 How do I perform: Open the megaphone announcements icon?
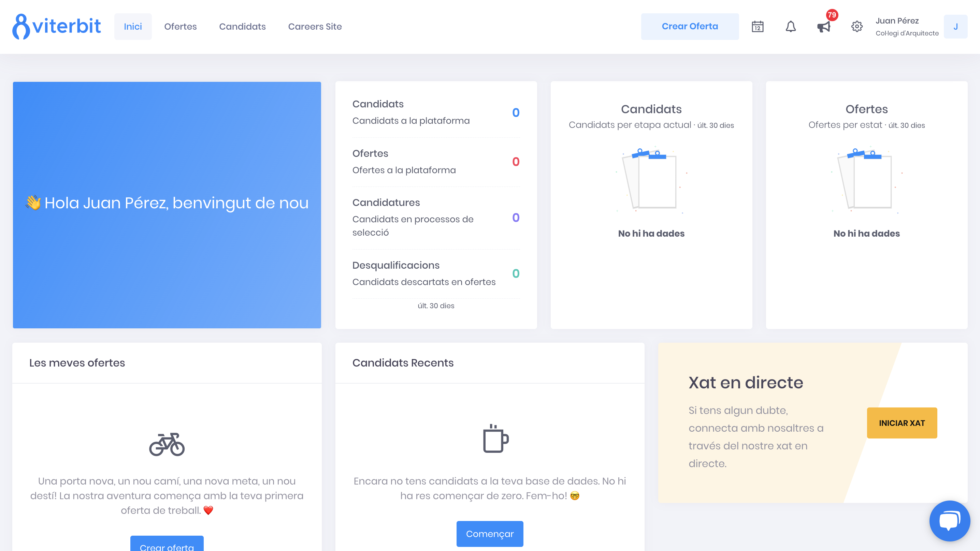coord(824,27)
